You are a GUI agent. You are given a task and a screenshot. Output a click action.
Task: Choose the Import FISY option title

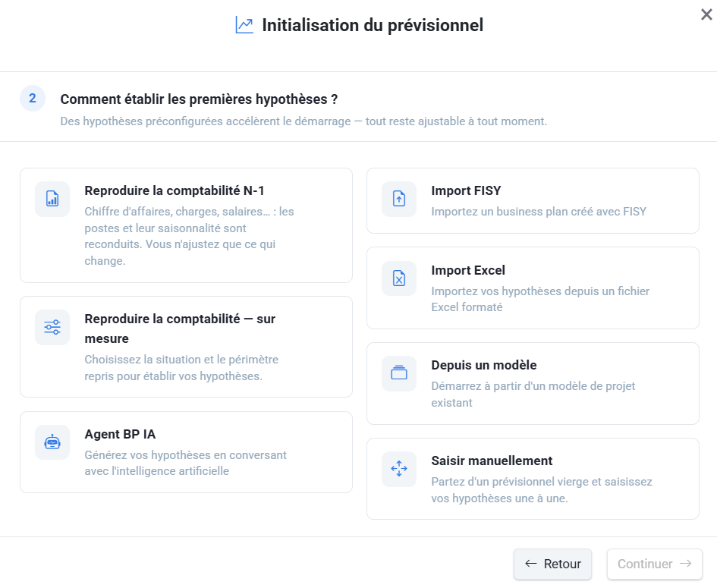tap(466, 190)
